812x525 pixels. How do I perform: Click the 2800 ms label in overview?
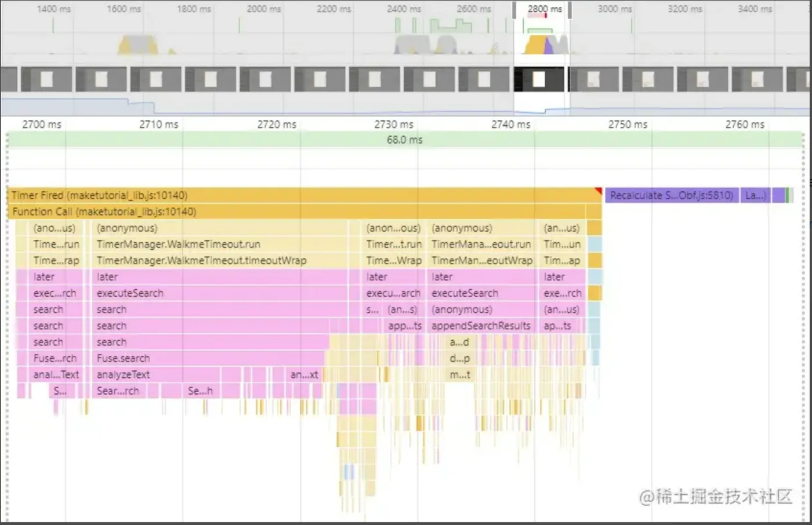point(545,9)
